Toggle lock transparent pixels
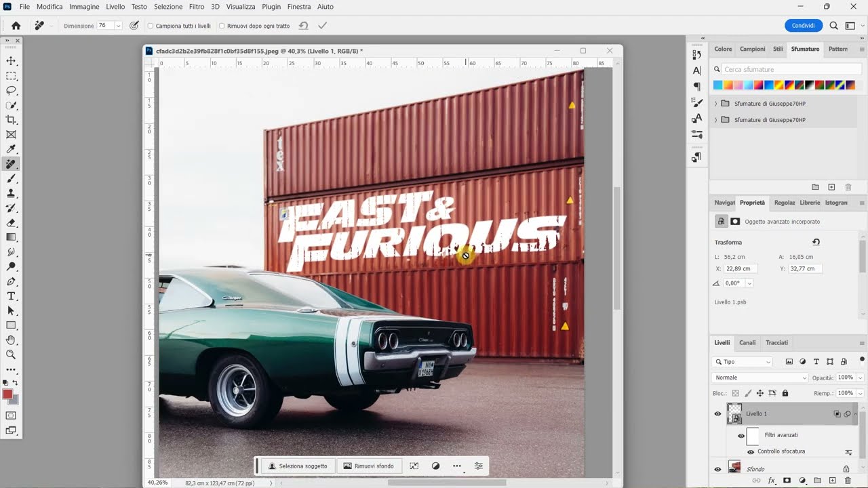Viewport: 868px width, 488px height. point(736,393)
